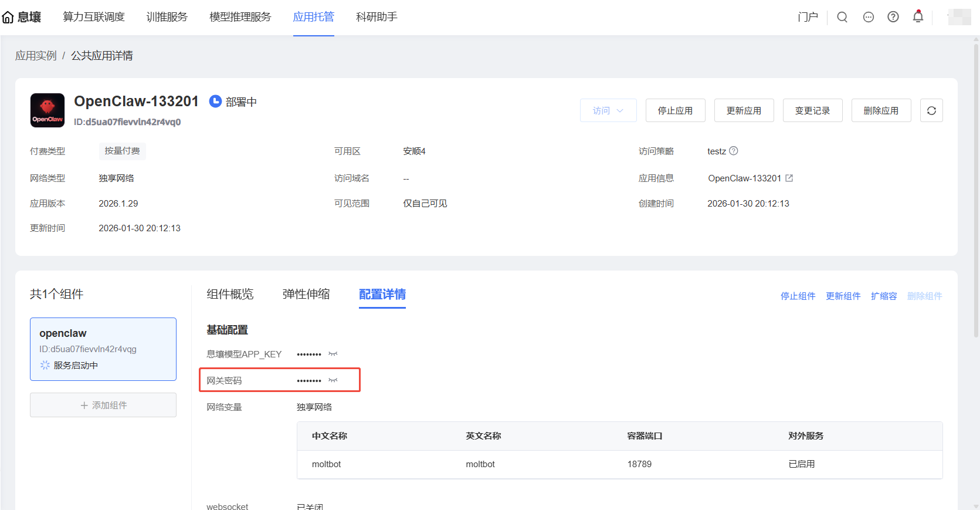Click the 扩缩容 link
Image resolution: width=980 pixels, height=510 pixels.
click(x=884, y=296)
